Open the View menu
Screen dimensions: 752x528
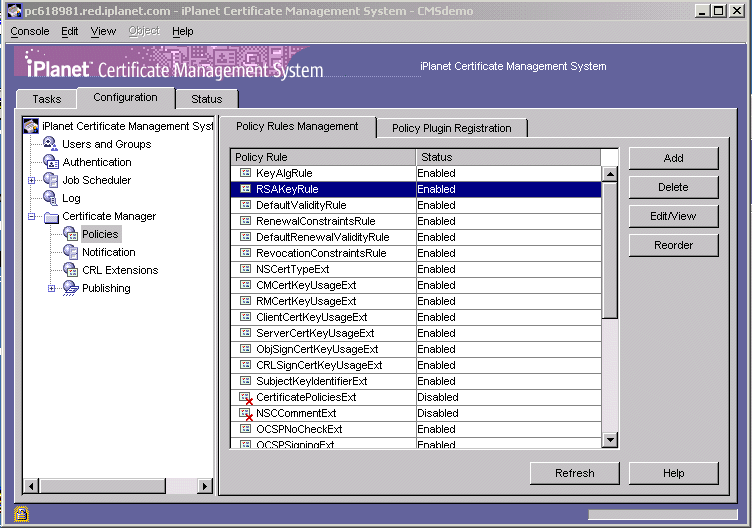pyautogui.click(x=103, y=31)
